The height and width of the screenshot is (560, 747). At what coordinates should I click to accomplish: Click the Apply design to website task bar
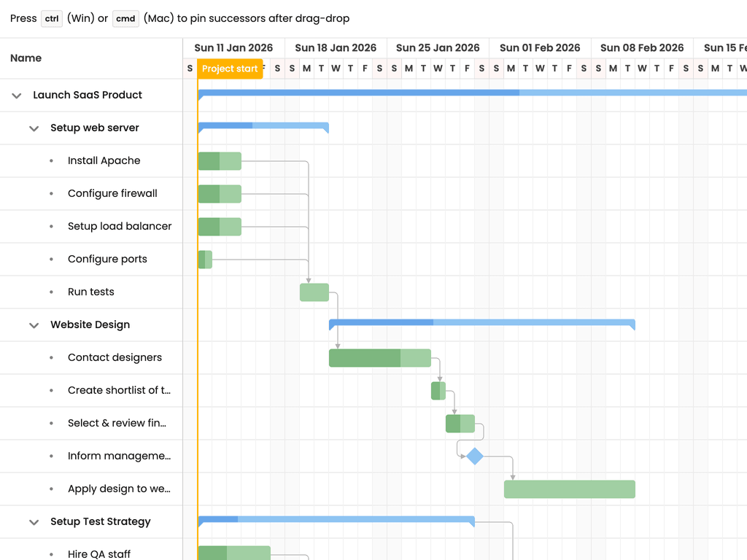(570, 489)
